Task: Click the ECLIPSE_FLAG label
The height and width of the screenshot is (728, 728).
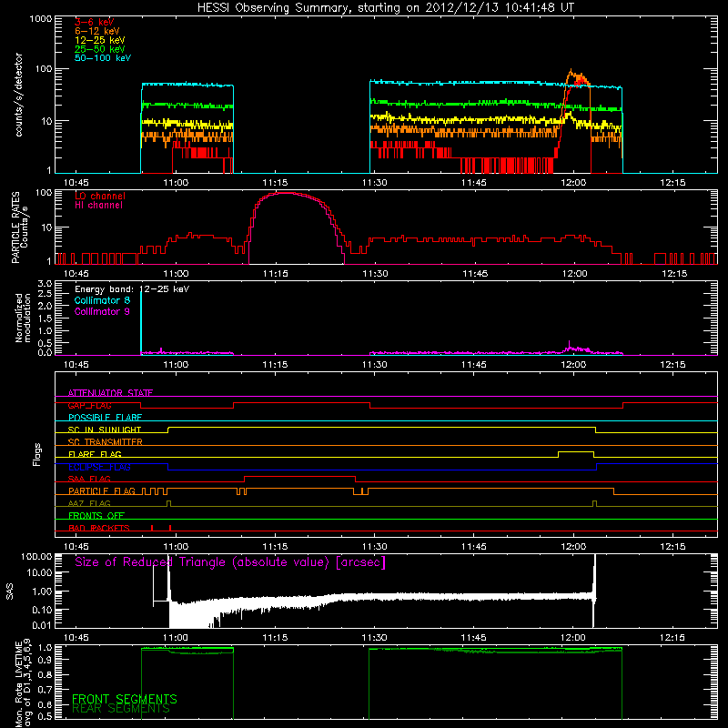Action: pos(99,467)
